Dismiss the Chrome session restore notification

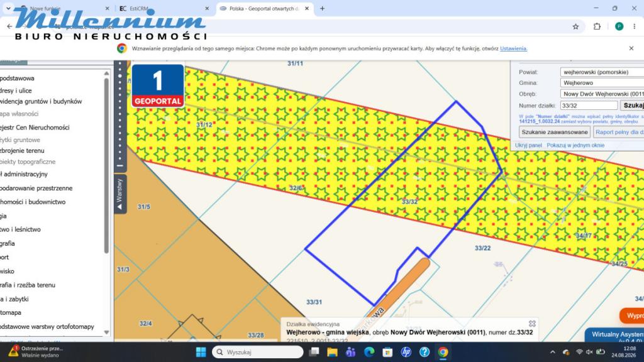point(631,48)
